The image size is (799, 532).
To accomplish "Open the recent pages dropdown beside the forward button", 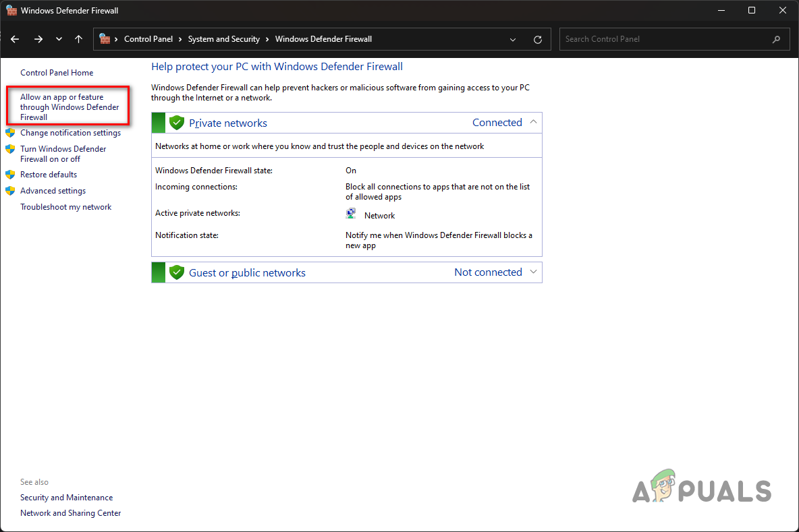I will coord(59,38).
